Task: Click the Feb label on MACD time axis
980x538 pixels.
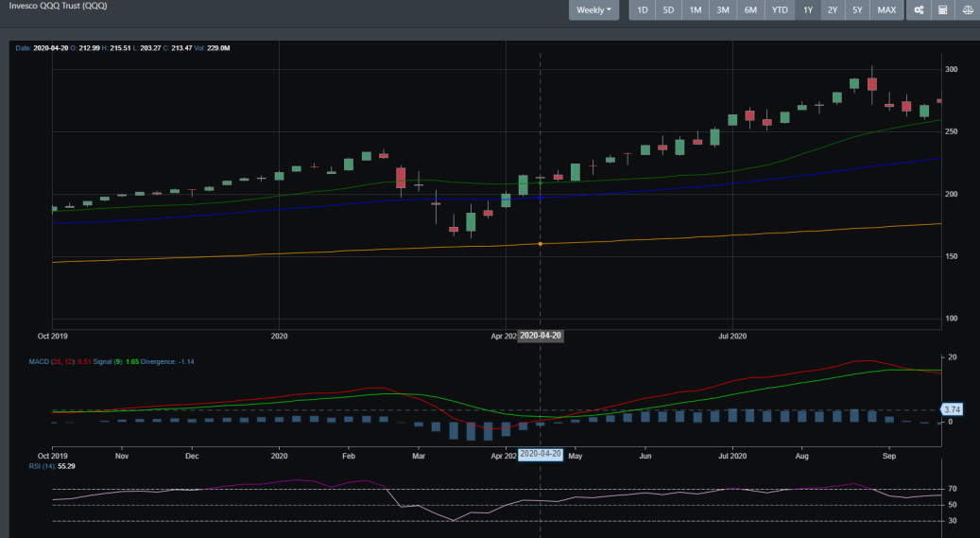Action: coord(349,456)
